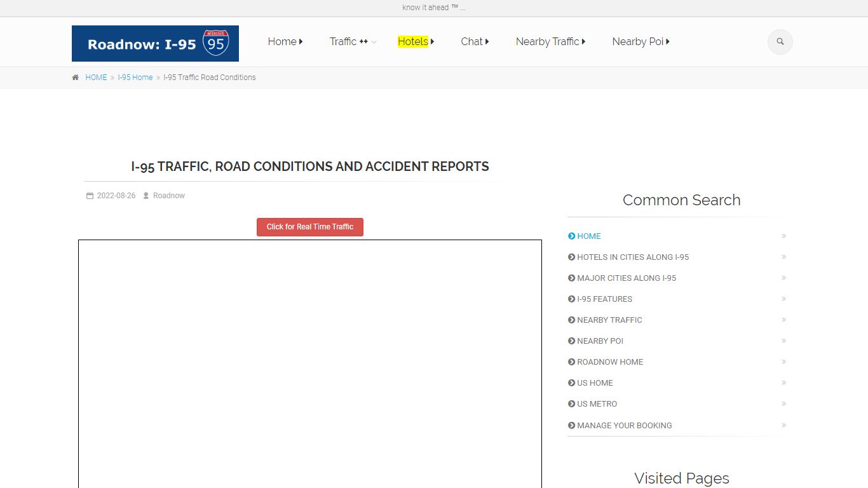Click the arrow icon beside sidebar Nearby POI
Image resolution: width=868 pixels, height=488 pixels.
[x=571, y=341]
